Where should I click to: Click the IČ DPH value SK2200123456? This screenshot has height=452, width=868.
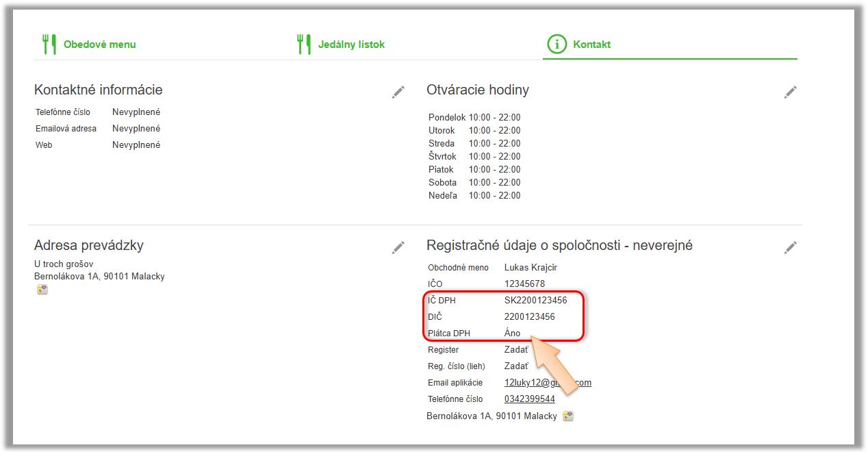[x=535, y=301]
